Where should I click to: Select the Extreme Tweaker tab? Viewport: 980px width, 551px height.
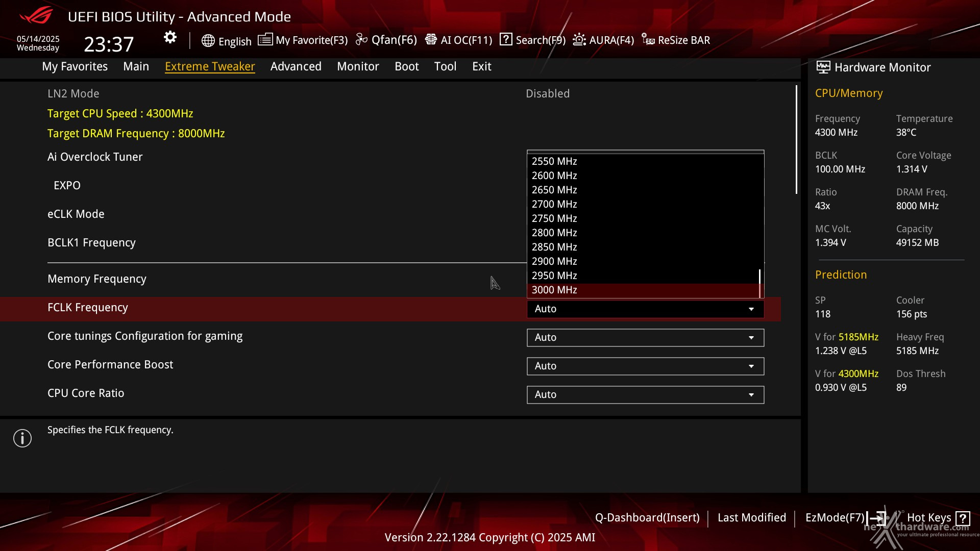210,66
